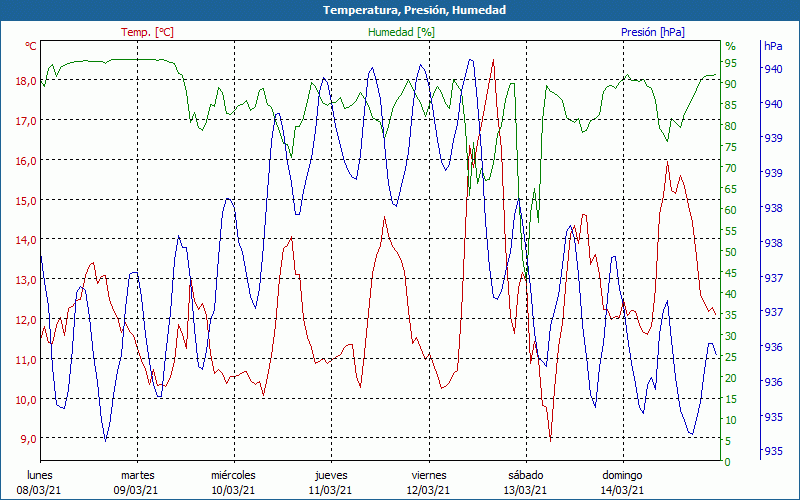This screenshot has width=800, height=500.
Task: Click the "20" humidity axis value
Action: pos(731,378)
